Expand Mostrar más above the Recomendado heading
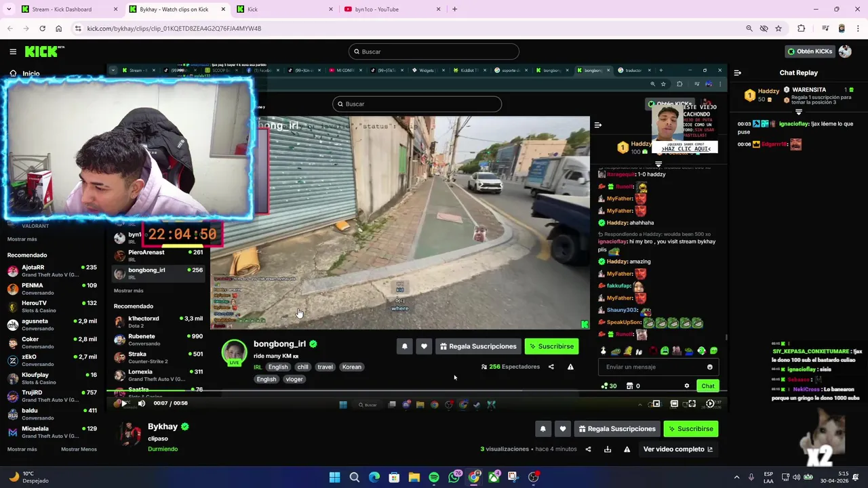The image size is (868, 488). (x=22, y=239)
